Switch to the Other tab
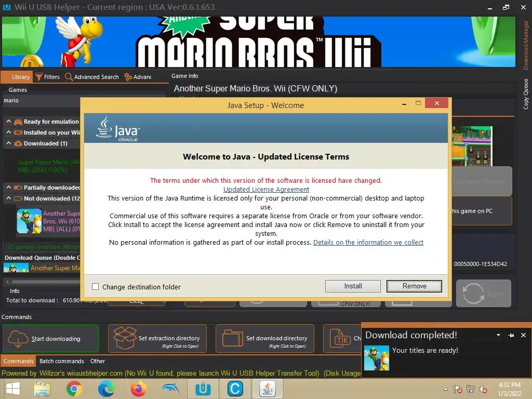532x399 pixels. (97, 361)
